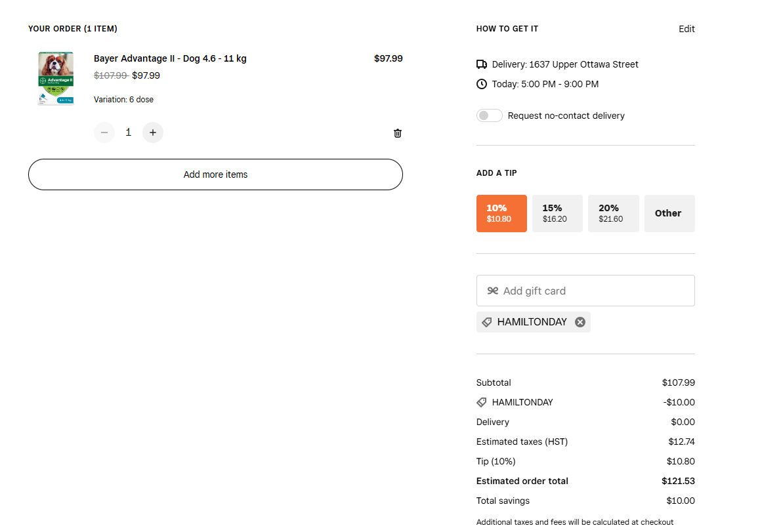
Task: Click the quantity value 1
Action: (129, 133)
